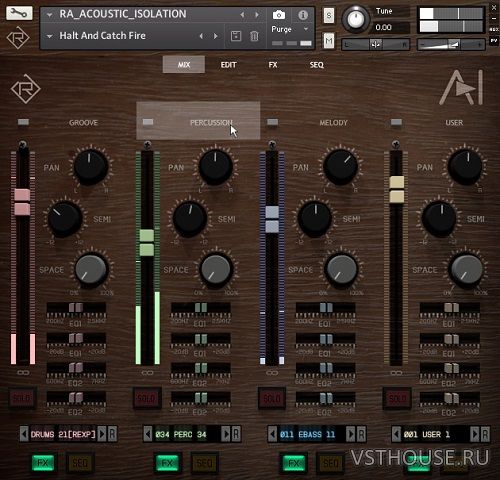Click the Groove volume fader handle

pos(22,202)
